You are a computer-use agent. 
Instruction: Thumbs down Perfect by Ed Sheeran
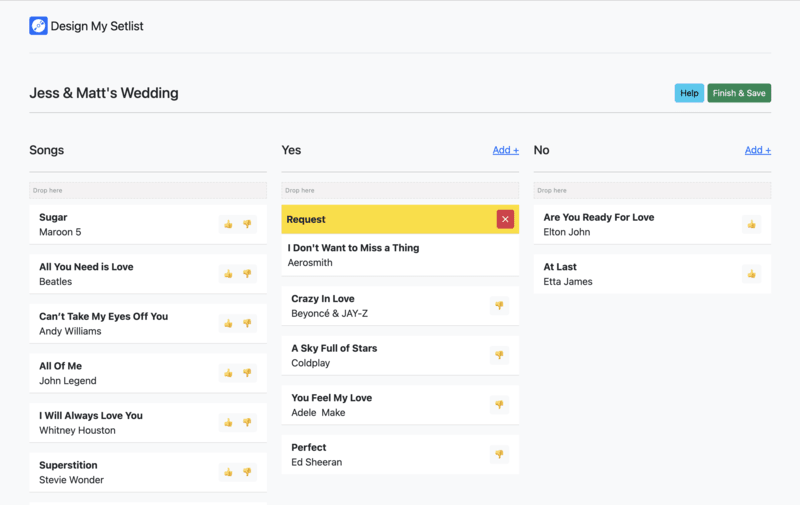click(499, 454)
